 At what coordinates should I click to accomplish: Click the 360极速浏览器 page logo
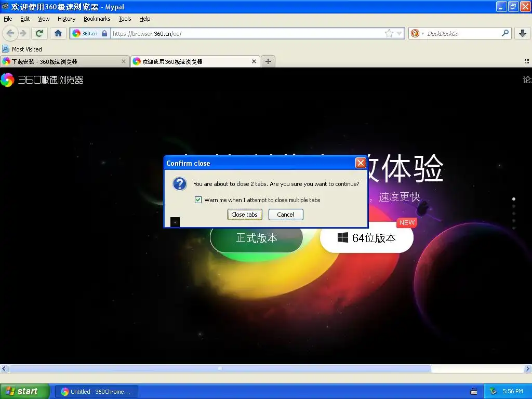42,79
